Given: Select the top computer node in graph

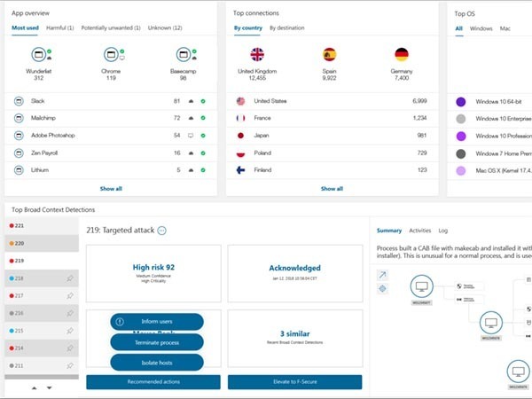Looking at the screenshot, I should pyautogui.click(x=422, y=286).
